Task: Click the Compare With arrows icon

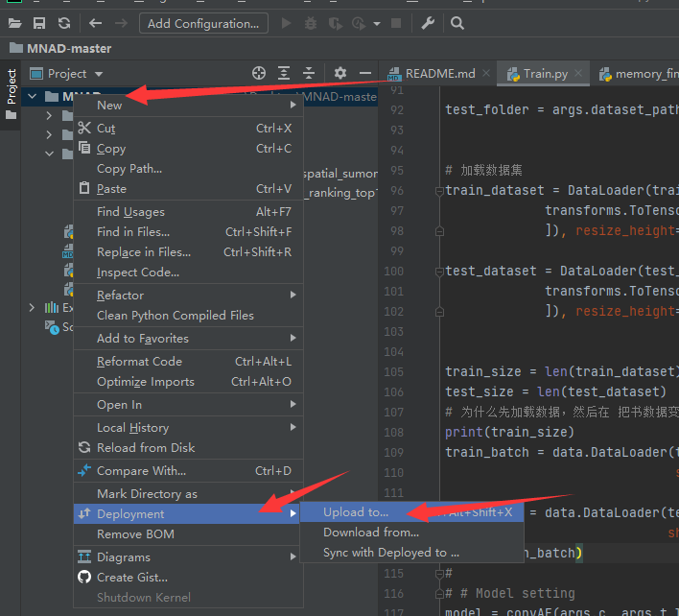Action: 84,470
